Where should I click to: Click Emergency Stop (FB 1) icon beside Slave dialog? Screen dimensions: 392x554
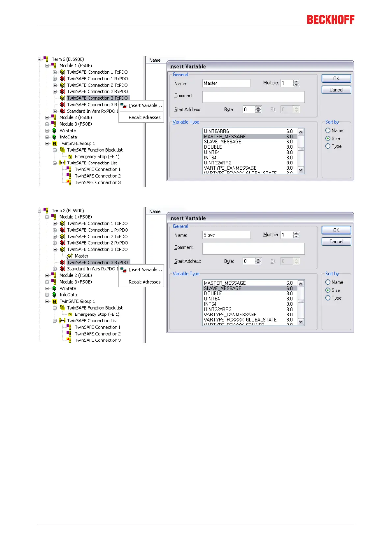click(x=70, y=314)
